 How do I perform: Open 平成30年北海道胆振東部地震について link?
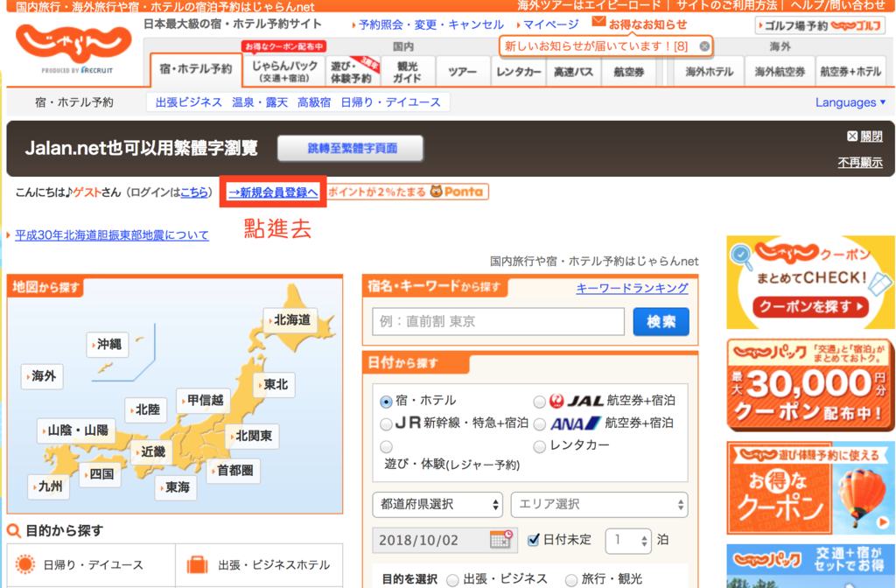(112, 234)
